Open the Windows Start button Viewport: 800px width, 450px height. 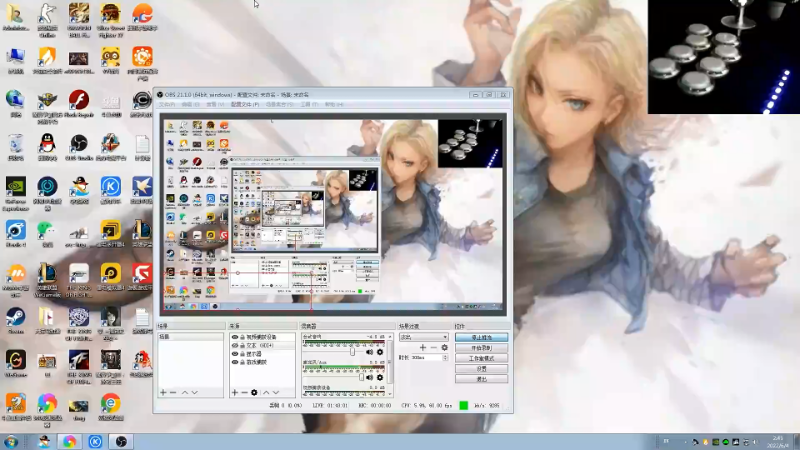pos(11,441)
